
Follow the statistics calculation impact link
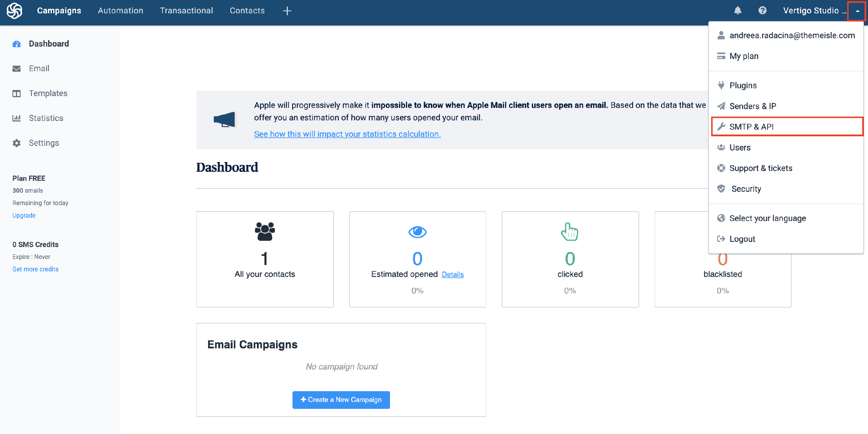pyautogui.click(x=347, y=134)
